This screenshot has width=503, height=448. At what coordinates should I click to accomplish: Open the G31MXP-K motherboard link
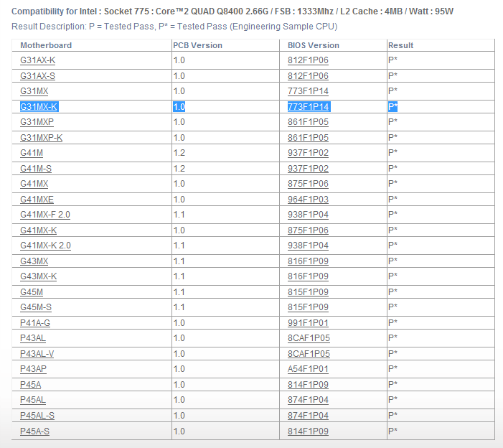(42, 138)
